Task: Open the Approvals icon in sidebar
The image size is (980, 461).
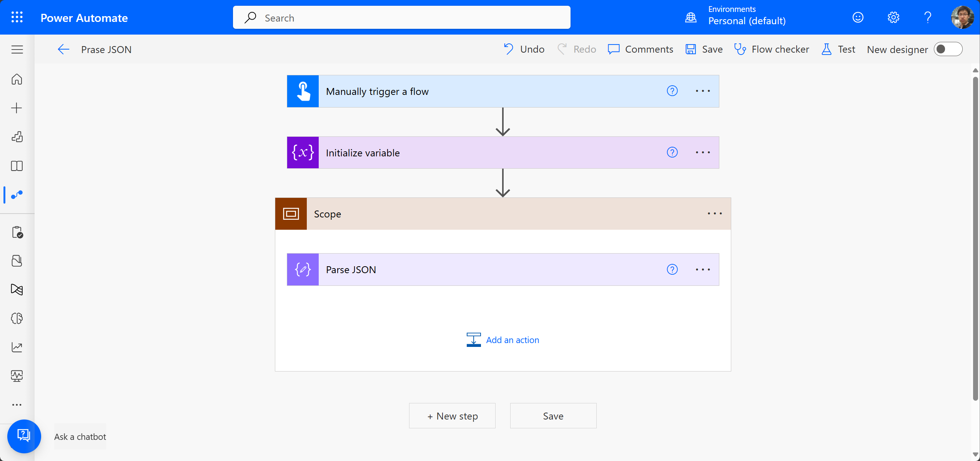Action: (x=17, y=232)
